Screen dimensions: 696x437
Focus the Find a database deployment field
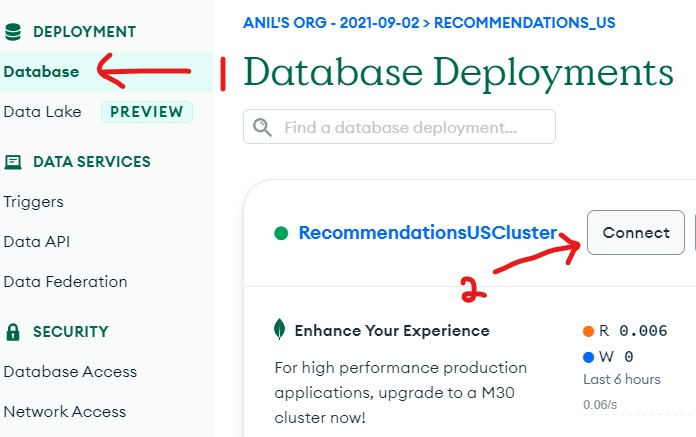[x=399, y=127]
